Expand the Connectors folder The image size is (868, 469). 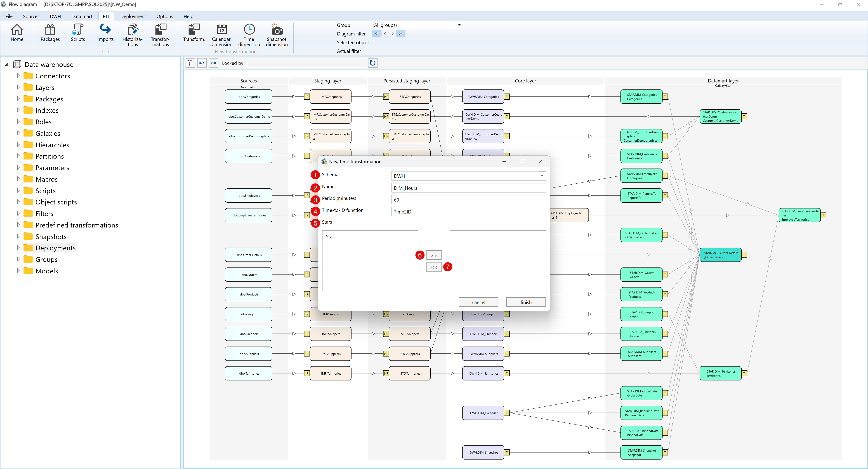pyautogui.click(x=18, y=76)
